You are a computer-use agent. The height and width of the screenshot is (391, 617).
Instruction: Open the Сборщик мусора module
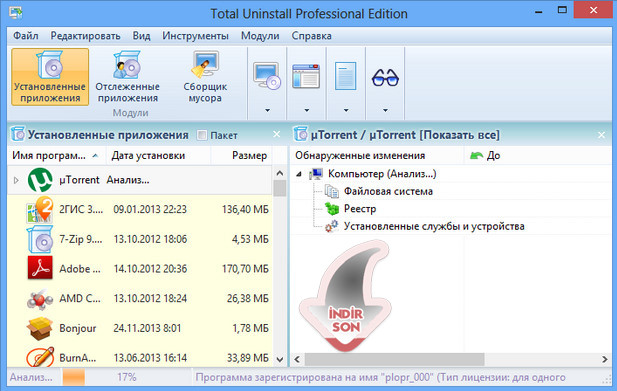pyautogui.click(x=205, y=77)
